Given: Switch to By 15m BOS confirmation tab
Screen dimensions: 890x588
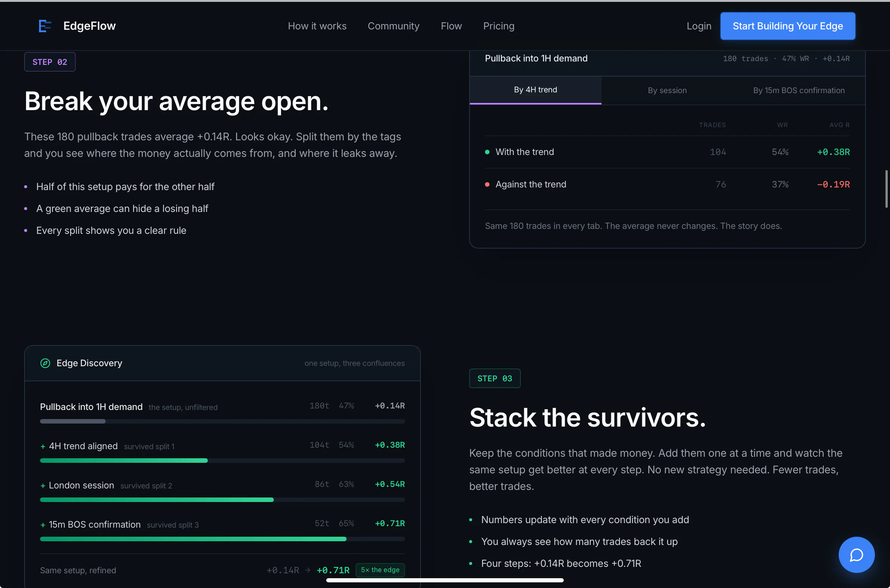Looking at the screenshot, I should point(799,91).
